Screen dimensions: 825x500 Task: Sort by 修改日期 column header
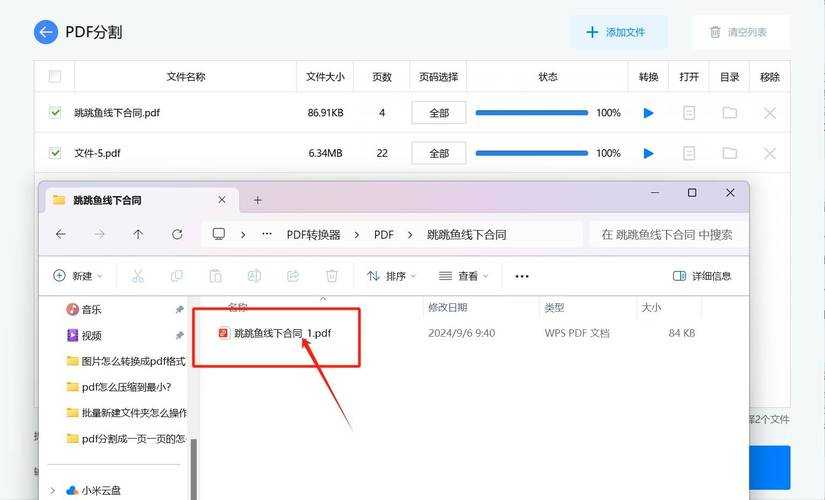click(448, 307)
